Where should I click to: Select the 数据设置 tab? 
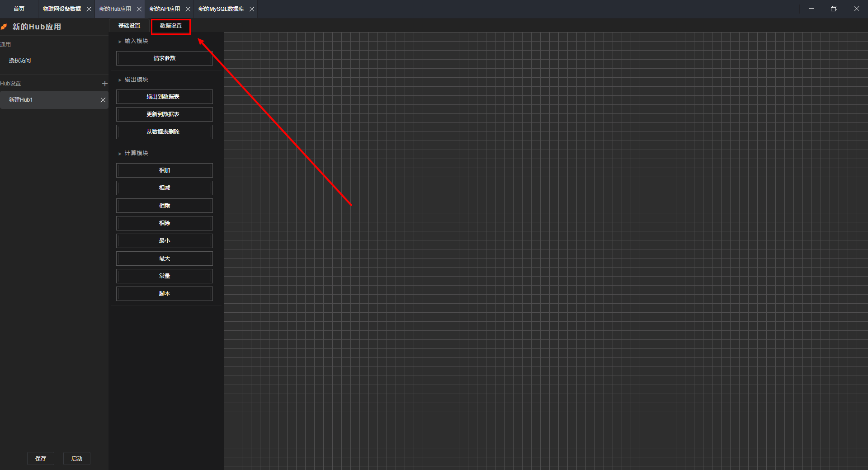point(171,26)
